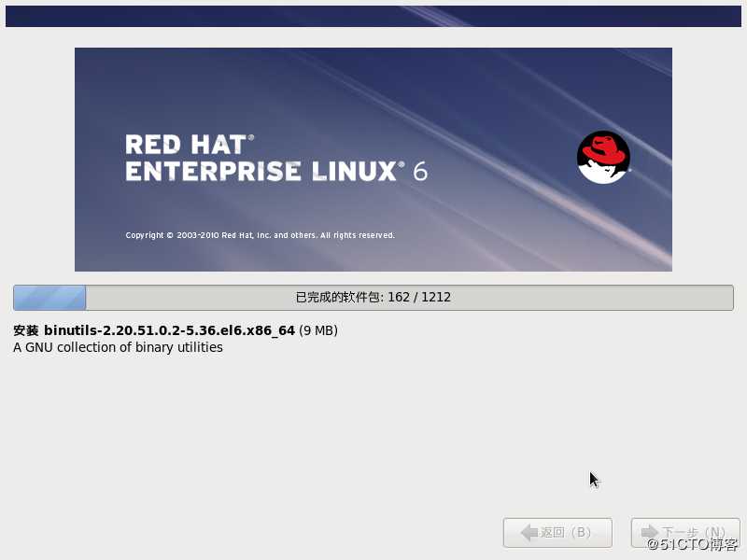The width and height of the screenshot is (747, 560).
Task: Click the Back (返回) button
Action: click(x=557, y=532)
